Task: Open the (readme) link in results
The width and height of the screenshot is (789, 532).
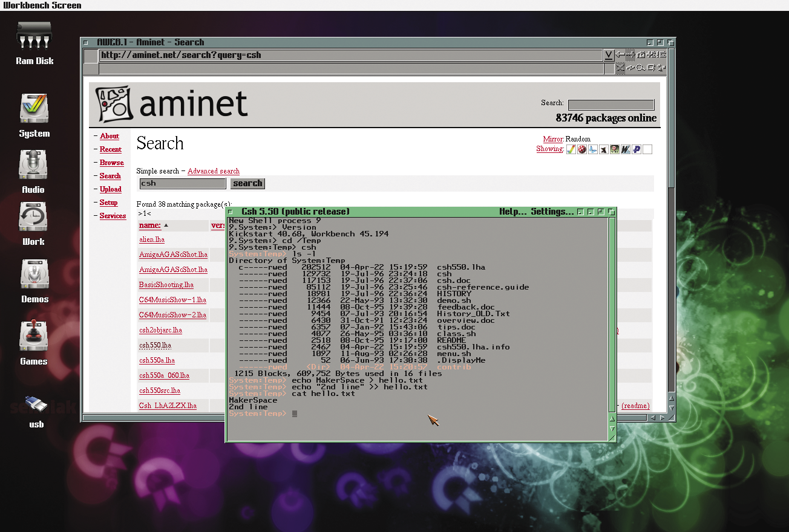Action: coord(635,406)
